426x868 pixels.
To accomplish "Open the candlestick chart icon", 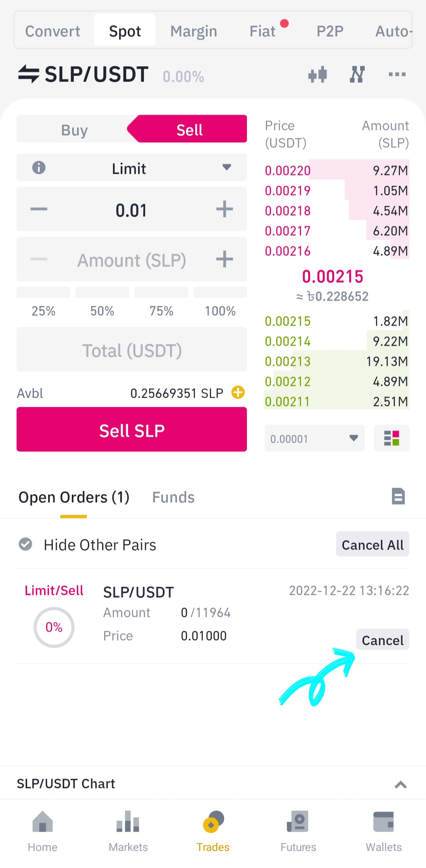I will (318, 74).
